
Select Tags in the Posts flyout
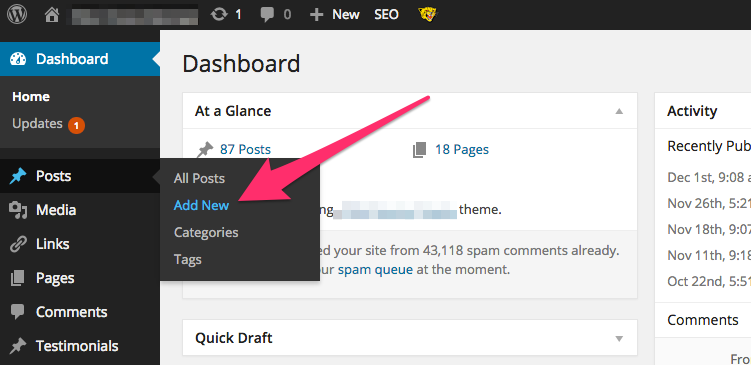(188, 260)
